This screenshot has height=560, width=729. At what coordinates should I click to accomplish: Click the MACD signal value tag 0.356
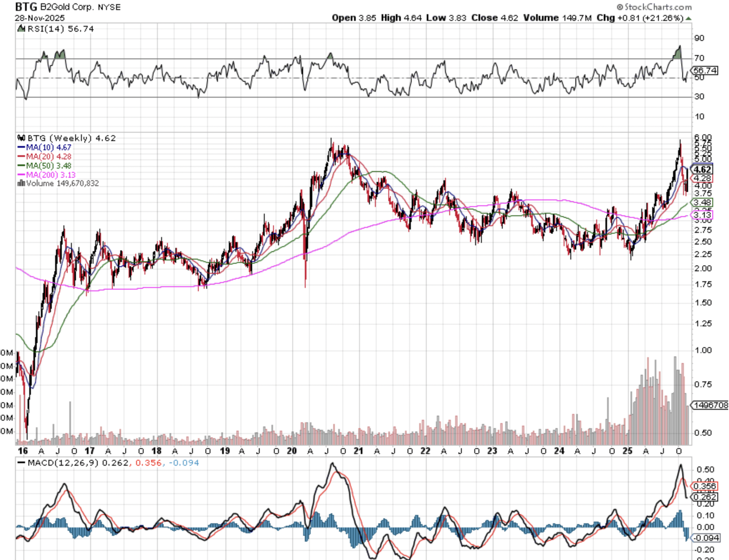point(705,486)
